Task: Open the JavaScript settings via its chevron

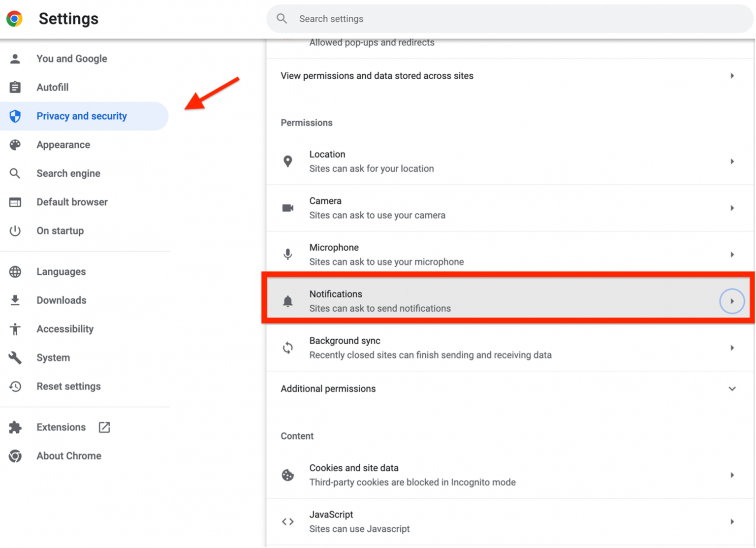Action: pos(732,521)
